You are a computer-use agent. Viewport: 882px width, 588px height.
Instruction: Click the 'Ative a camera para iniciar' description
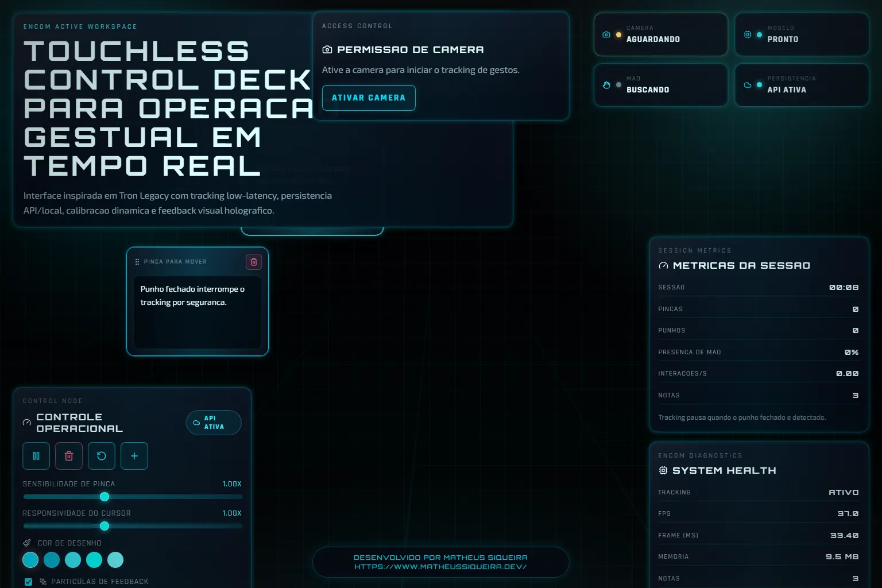pos(421,70)
